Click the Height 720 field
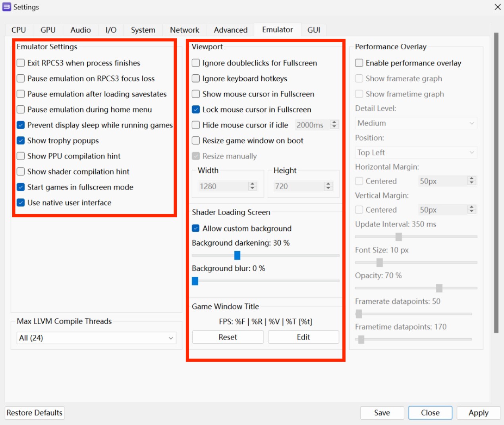 tap(303, 186)
